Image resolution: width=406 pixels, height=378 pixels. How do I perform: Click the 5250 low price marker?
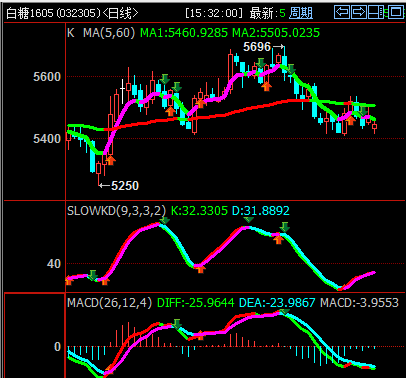[x=125, y=186]
